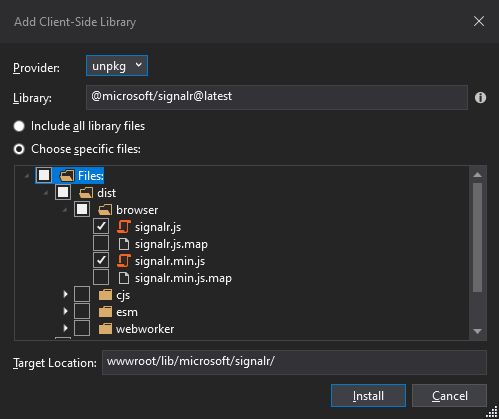Open the Provider unpkg dropdown
Image resolution: width=499 pixels, height=419 pixels.
[117, 66]
